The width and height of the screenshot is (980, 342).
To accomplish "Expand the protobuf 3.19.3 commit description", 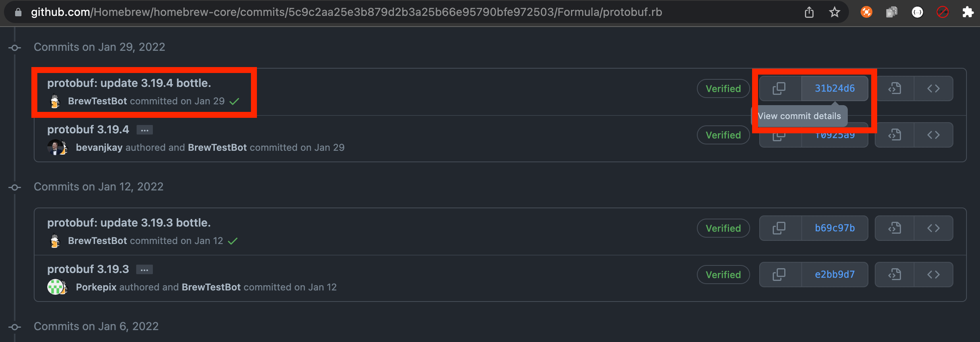I will pyautogui.click(x=144, y=269).
